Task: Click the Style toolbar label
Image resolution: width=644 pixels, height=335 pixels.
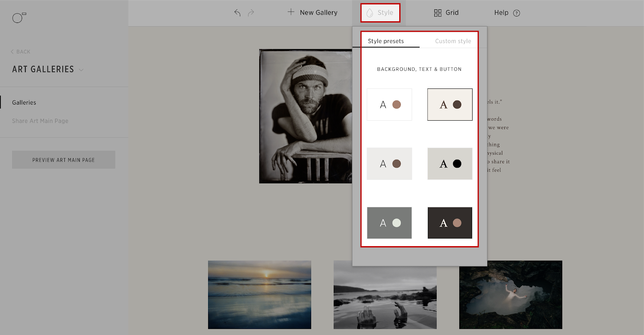Action: tap(385, 13)
